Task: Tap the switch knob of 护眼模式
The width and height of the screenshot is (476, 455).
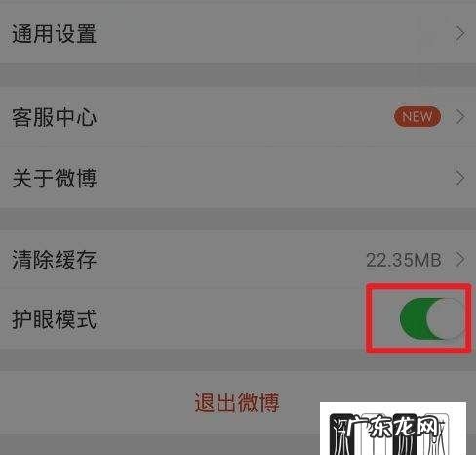Action: [x=447, y=318]
